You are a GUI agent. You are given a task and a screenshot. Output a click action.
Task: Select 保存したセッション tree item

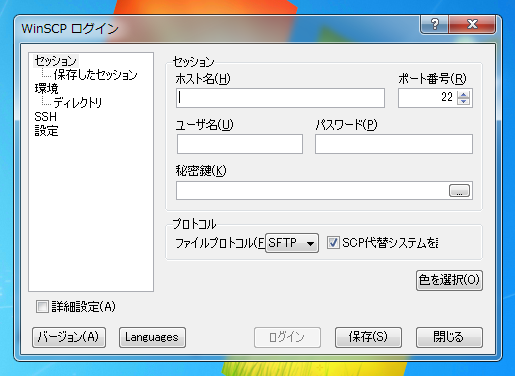pos(95,75)
